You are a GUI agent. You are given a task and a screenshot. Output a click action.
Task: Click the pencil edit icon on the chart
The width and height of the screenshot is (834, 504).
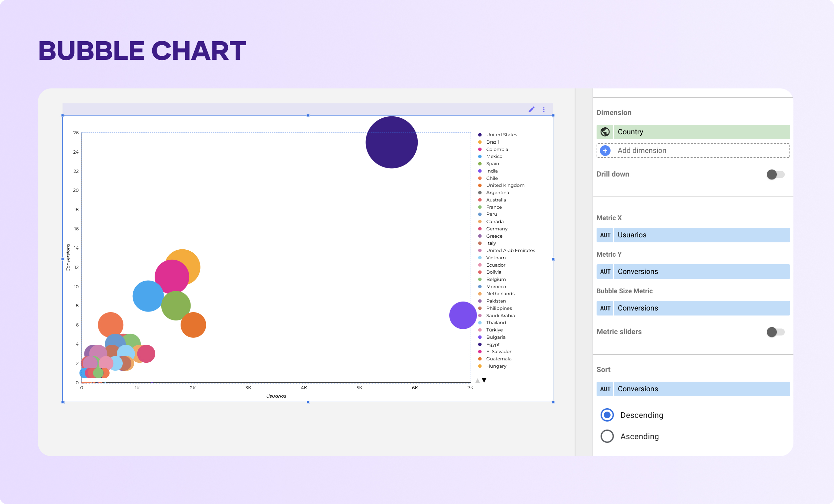pyautogui.click(x=531, y=109)
